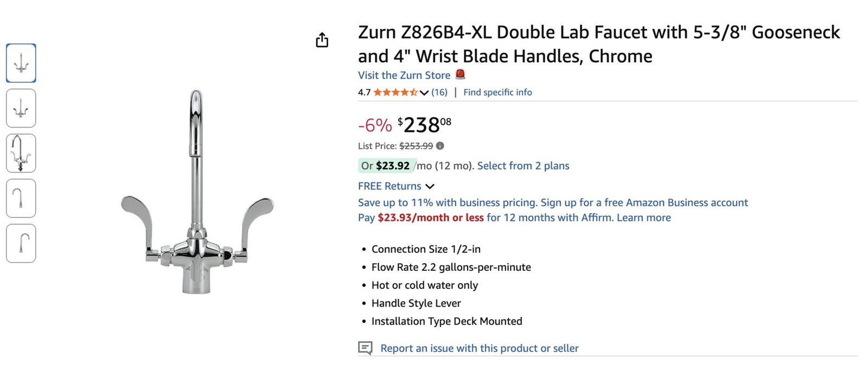Screen dimensions: 868x368
Task: Click Report an issue with this product
Action: coord(480,348)
